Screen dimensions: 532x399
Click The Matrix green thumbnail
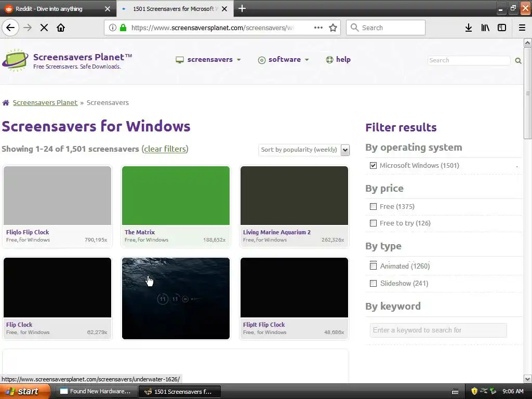click(x=176, y=195)
